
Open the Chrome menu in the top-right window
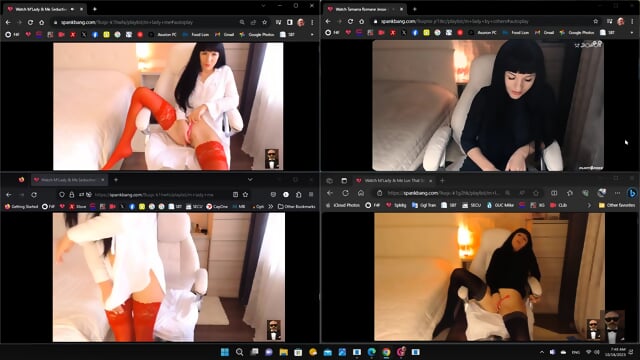(x=632, y=21)
